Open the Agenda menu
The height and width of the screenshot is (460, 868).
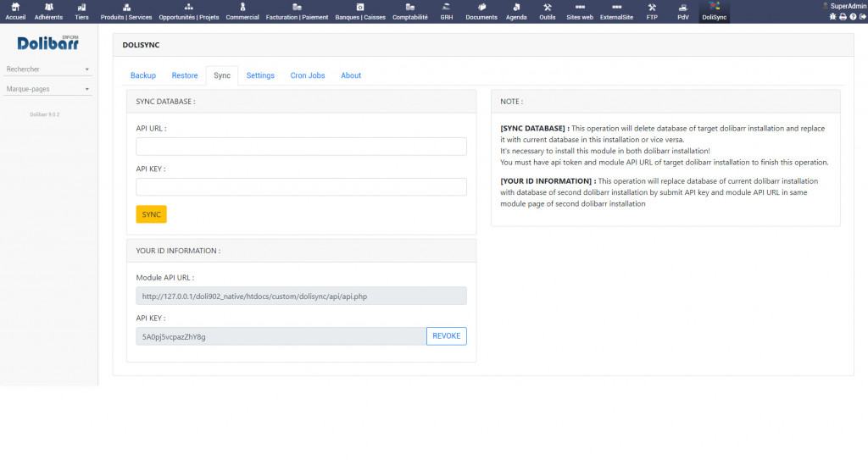516,12
